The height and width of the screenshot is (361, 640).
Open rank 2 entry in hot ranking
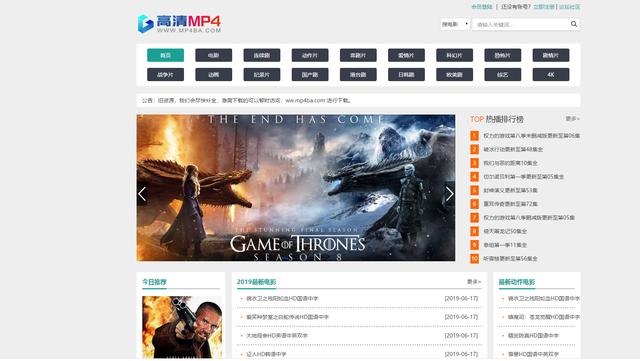pyautogui.click(x=513, y=149)
